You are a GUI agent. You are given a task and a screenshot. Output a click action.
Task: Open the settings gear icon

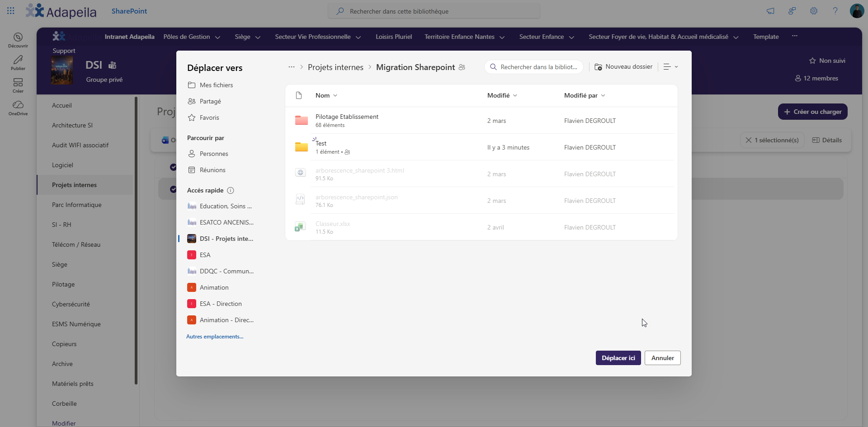tap(814, 11)
